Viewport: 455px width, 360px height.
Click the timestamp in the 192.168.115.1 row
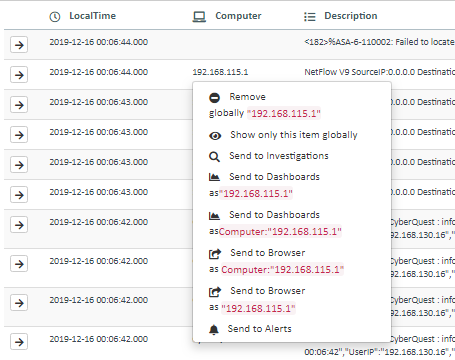99,72
